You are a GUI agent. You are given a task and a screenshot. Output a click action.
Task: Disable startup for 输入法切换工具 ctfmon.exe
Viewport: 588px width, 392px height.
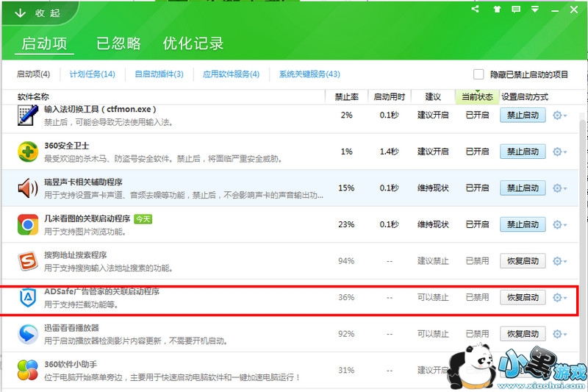pyautogui.click(x=523, y=115)
